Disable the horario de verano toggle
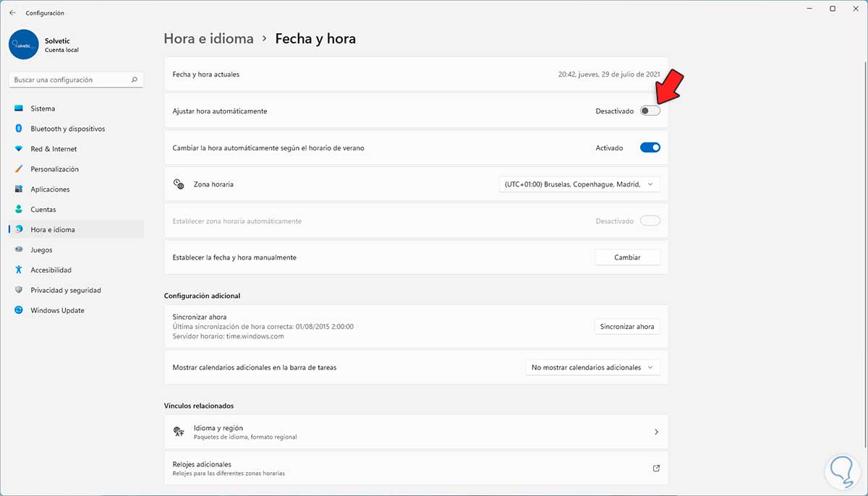868x496 pixels. pos(650,147)
